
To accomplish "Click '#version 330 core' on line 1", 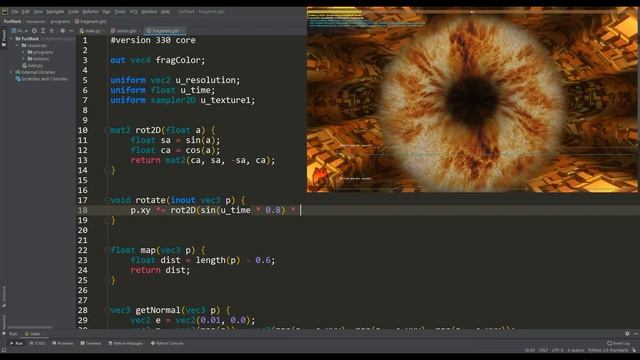I will click(x=153, y=40).
